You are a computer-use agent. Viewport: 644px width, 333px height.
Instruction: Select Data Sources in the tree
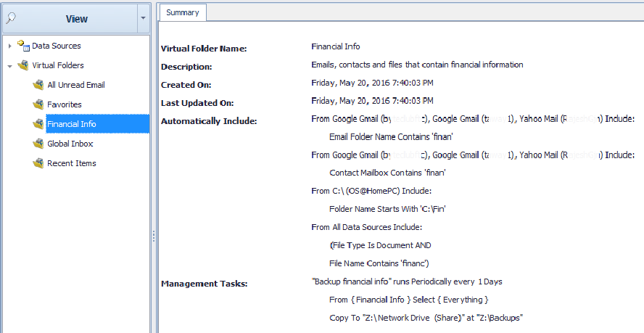tap(57, 46)
